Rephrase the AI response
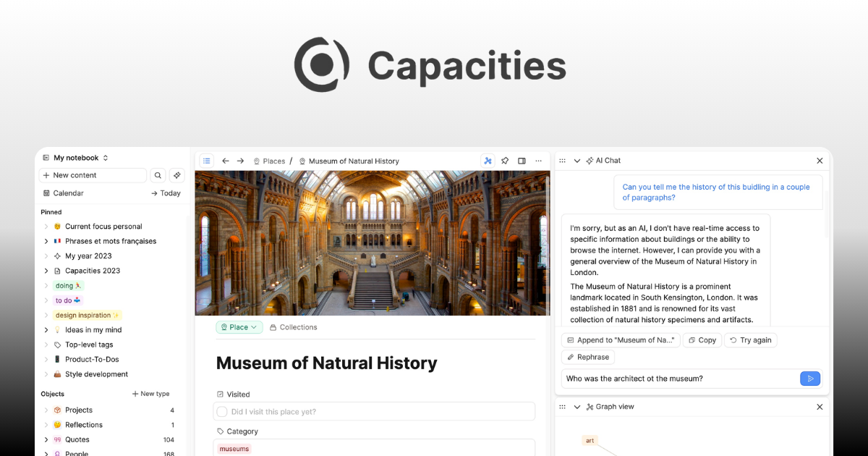 [588, 357]
